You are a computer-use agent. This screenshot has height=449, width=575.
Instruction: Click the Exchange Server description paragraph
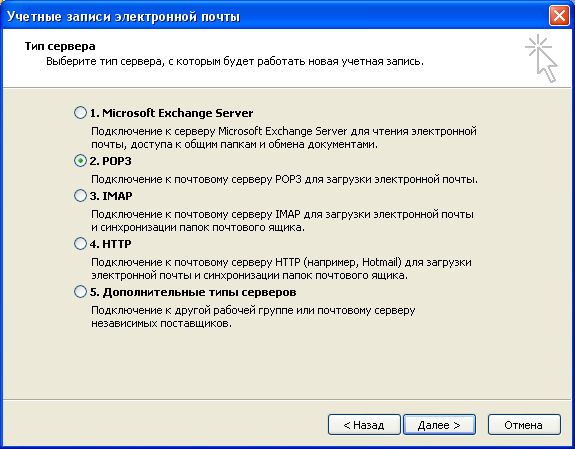tap(284, 138)
